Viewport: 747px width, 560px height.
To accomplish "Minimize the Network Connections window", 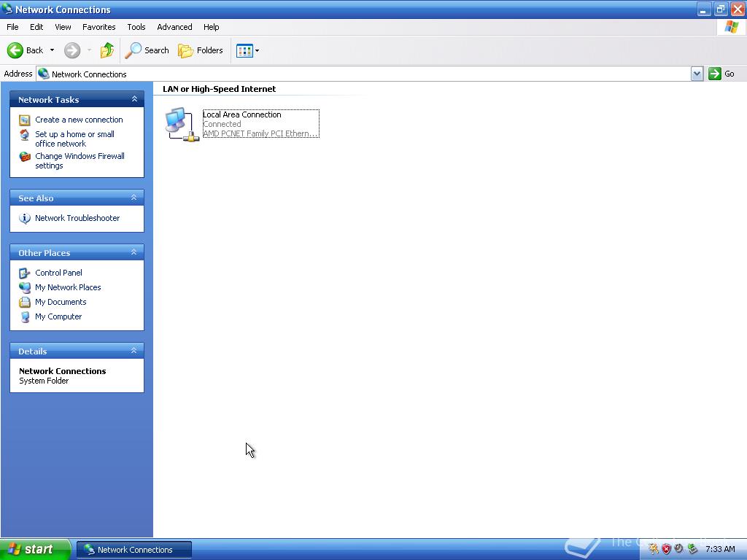I will (x=704, y=9).
